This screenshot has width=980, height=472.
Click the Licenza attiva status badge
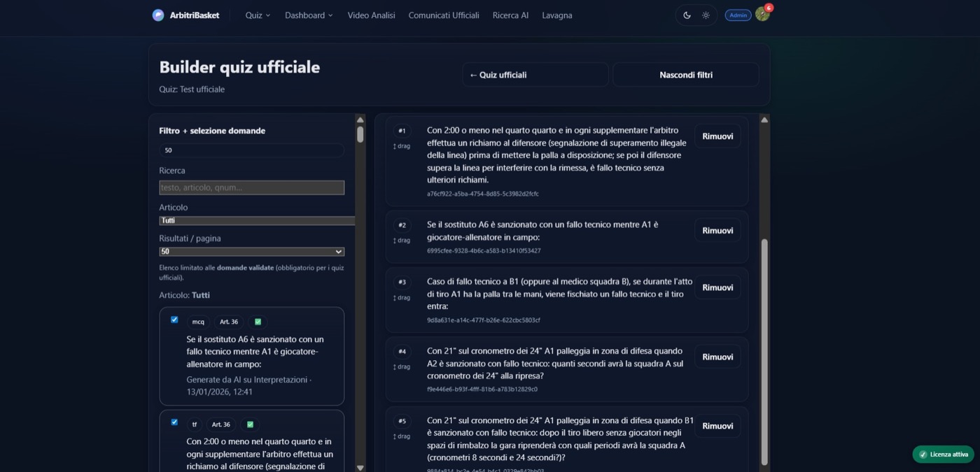(943, 455)
